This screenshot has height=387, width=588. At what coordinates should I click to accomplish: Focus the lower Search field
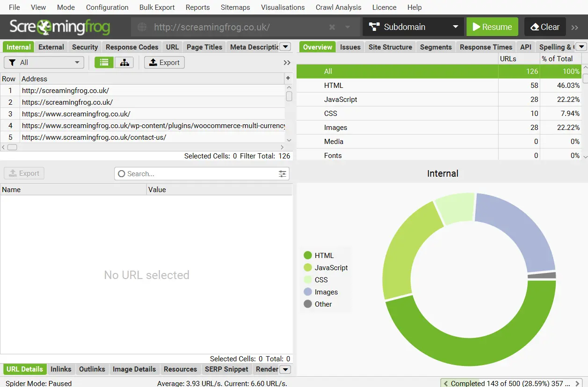tap(202, 174)
